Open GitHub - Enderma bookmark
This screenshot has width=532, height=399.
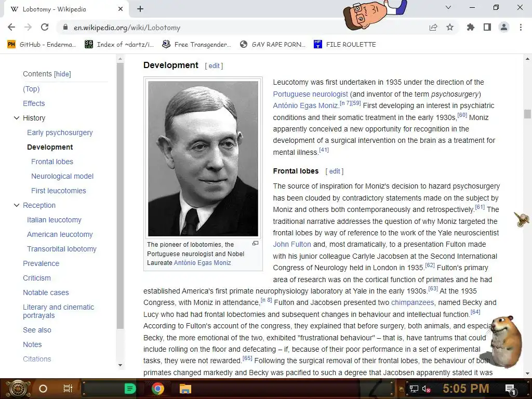pyautogui.click(x=42, y=45)
